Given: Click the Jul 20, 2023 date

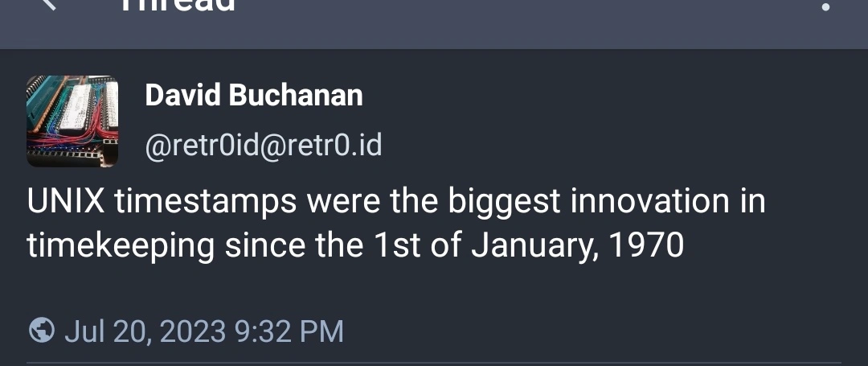Looking at the screenshot, I should coord(145,331).
